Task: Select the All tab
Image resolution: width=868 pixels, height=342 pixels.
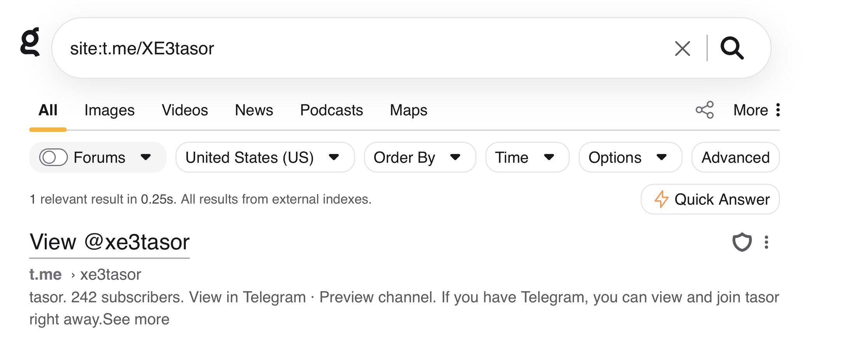Action: coord(48,110)
